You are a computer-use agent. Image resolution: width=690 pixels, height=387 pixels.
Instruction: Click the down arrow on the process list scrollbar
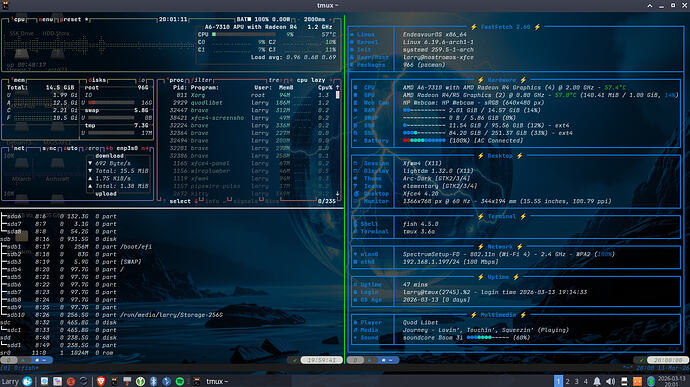point(338,194)
